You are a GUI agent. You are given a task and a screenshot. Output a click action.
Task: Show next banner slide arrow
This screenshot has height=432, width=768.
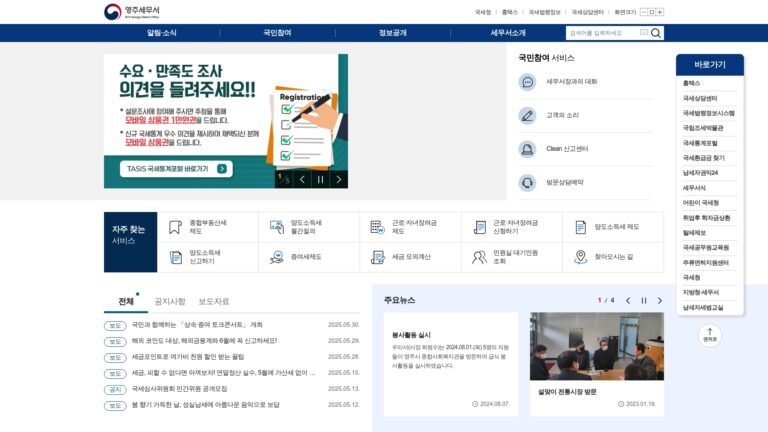[x=338, y=180]
